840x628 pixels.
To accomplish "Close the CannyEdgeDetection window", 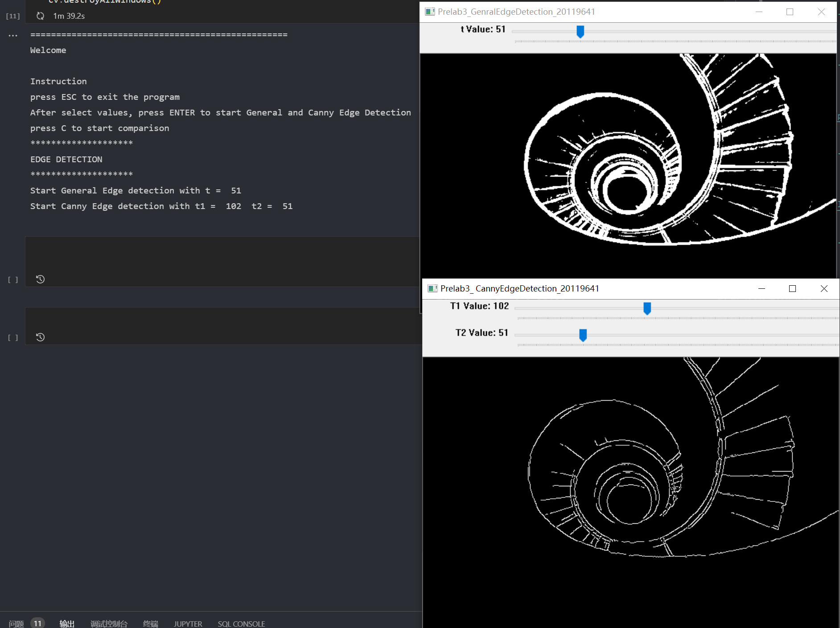I will pos(824,289).
